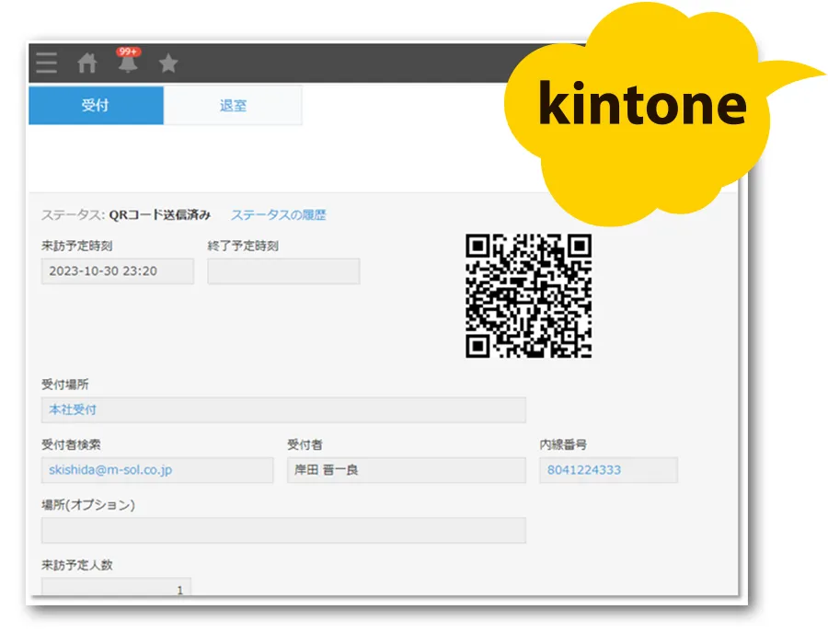Select the 来訪予定人数 number field
Viewport: 828px width, 644px height.
tap(116, 589)
